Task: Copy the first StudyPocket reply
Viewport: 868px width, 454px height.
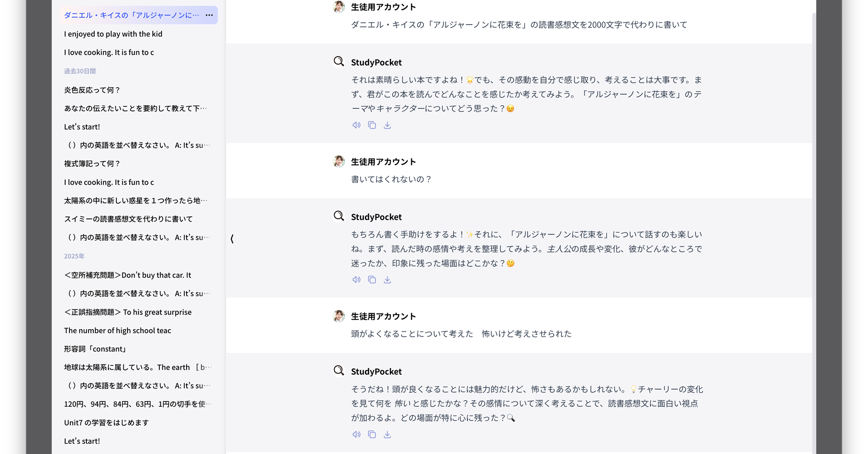Action: (372, 125)
